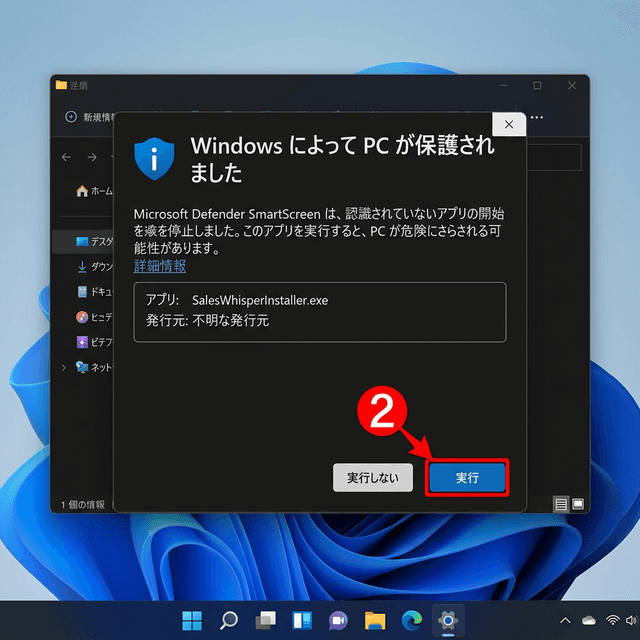Expand the Network tree node
Screen dimensions: 640x640
click(64, 368)
